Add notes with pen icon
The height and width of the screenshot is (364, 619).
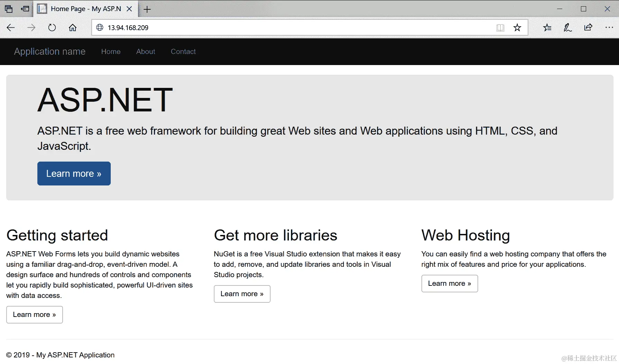point(567,28)
